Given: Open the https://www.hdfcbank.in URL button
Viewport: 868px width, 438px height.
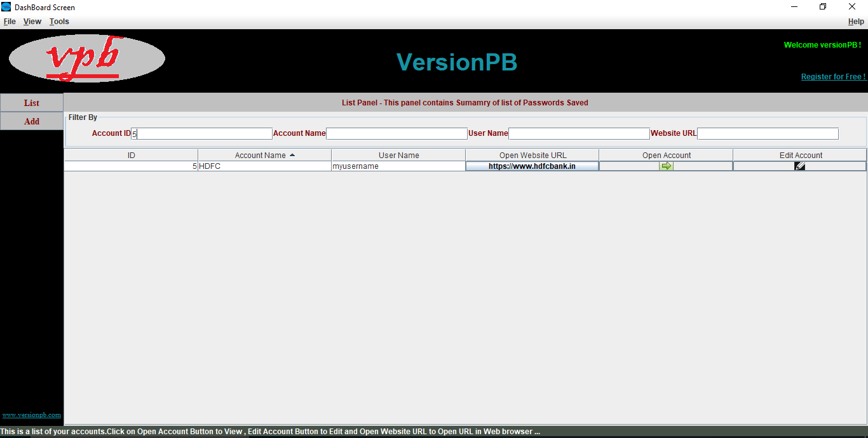Looking at the screenshot, I should (532, 166).
